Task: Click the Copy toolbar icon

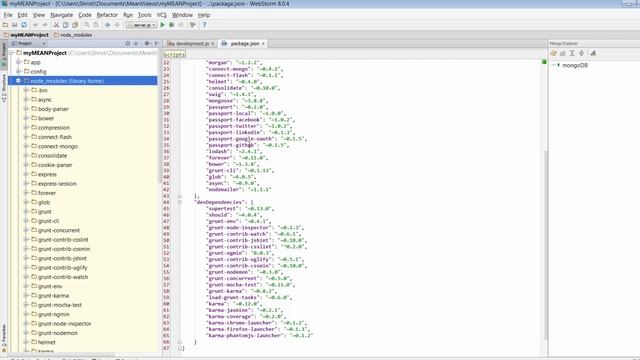Action: click(x=66, y=25)
